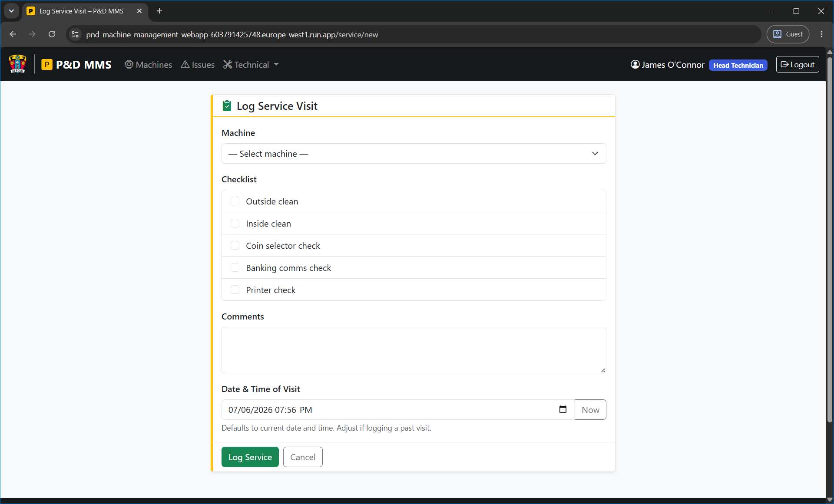Click the Logout button
Image resolution: width=834 pixels, height=504 pixels.
click(798, 64)
